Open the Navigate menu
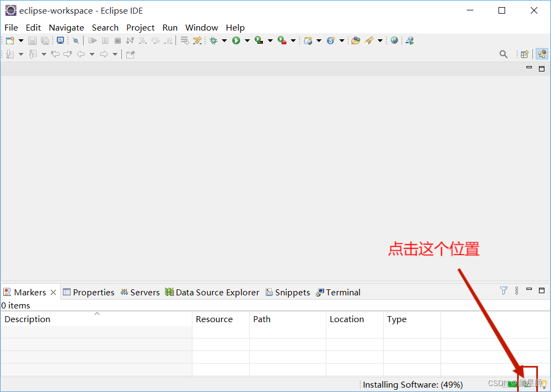Screen dimensions: 551x392 tap(67, 28)
